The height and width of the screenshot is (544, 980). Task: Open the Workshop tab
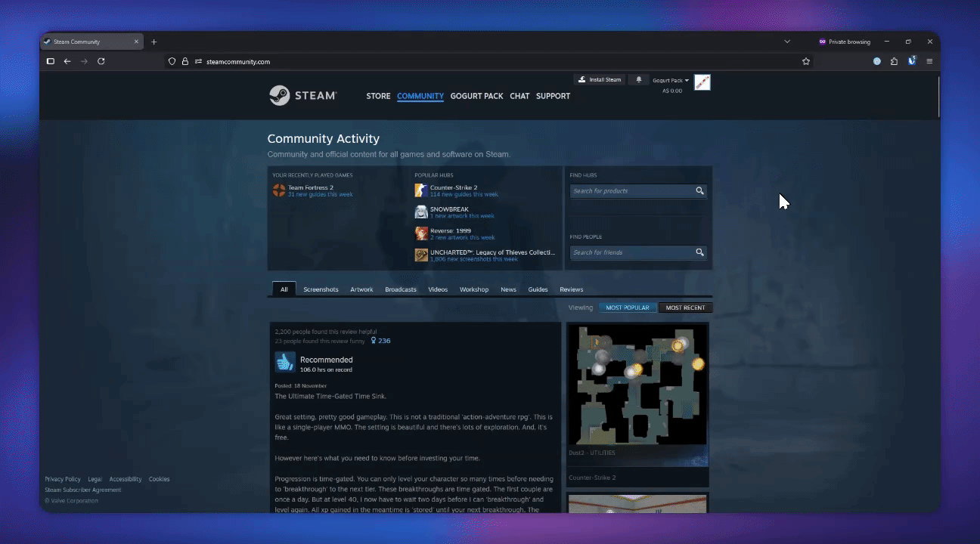tap(474, 289)
